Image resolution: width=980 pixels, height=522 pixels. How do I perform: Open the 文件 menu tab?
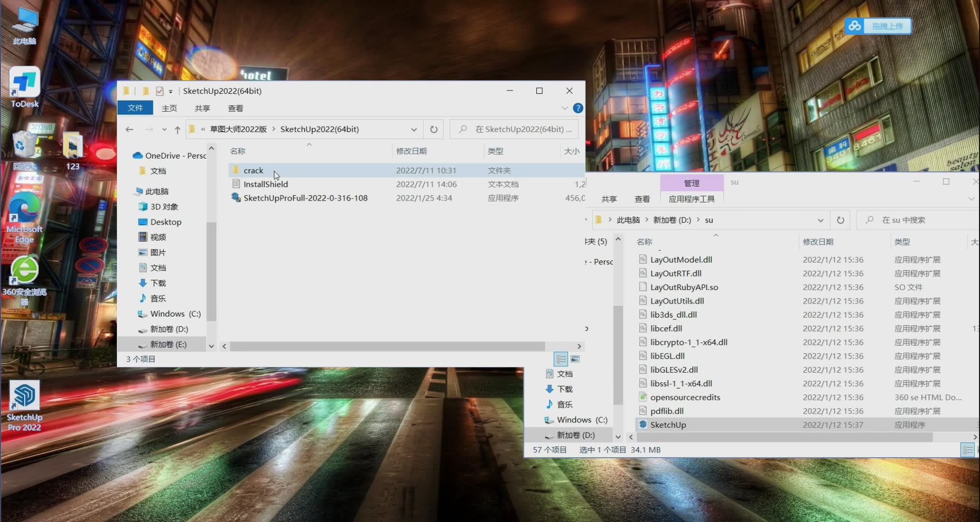135,108
